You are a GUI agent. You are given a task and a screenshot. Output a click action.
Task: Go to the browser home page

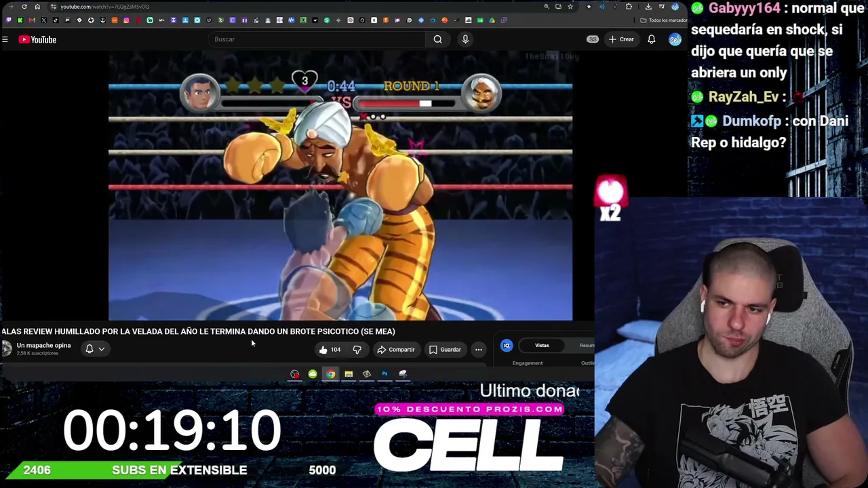click(x=37, y=7)
